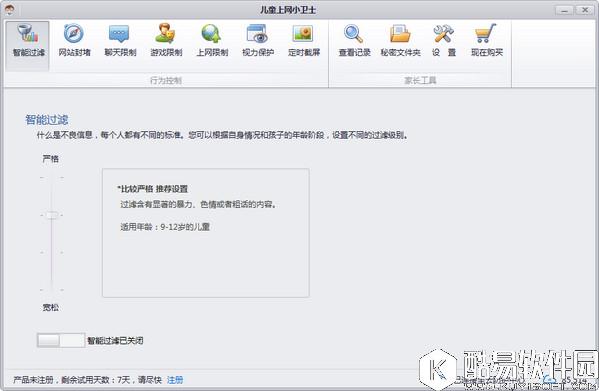
Task: Click the 宽松 label below slider
Action: (50, 307)
